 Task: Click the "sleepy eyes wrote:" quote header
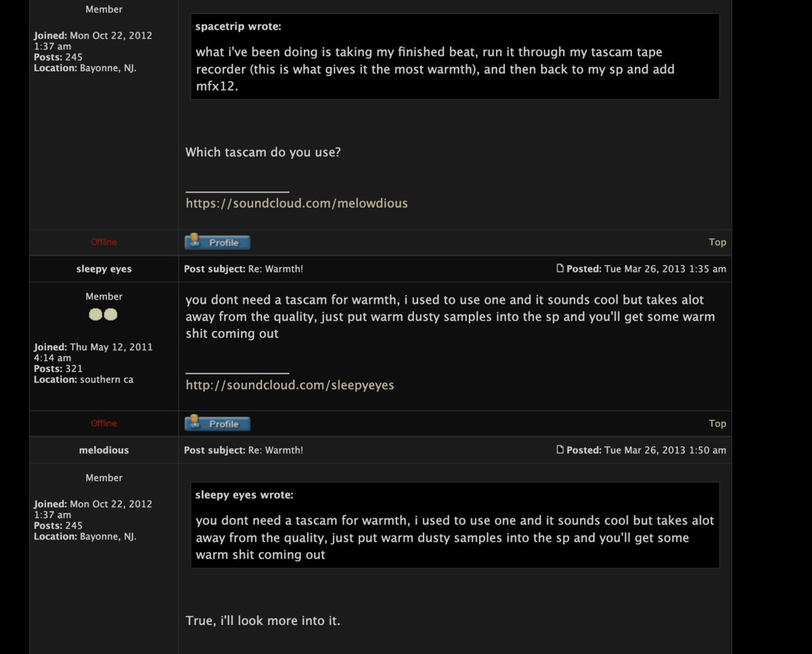244,495
